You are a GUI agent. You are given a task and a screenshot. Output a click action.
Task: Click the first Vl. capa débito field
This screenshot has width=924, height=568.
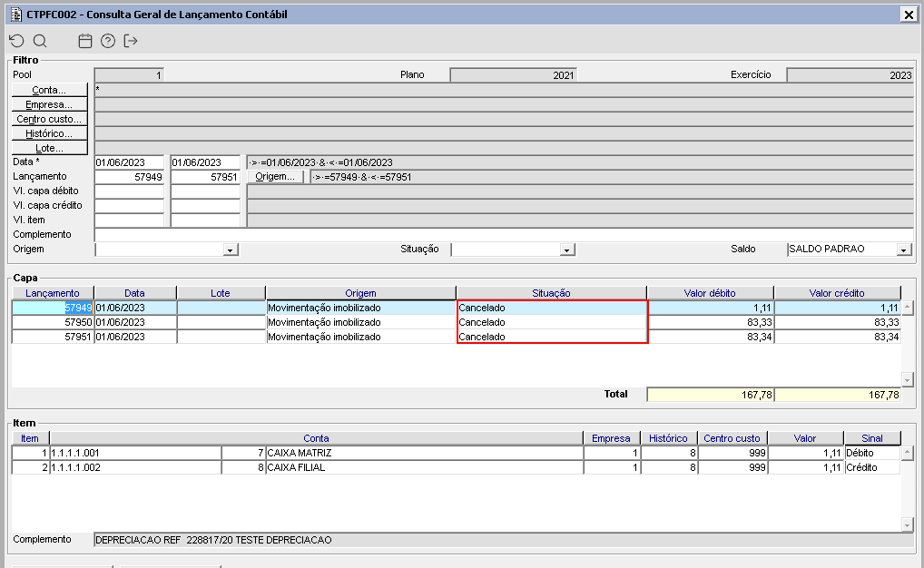(x=129, y=191)
